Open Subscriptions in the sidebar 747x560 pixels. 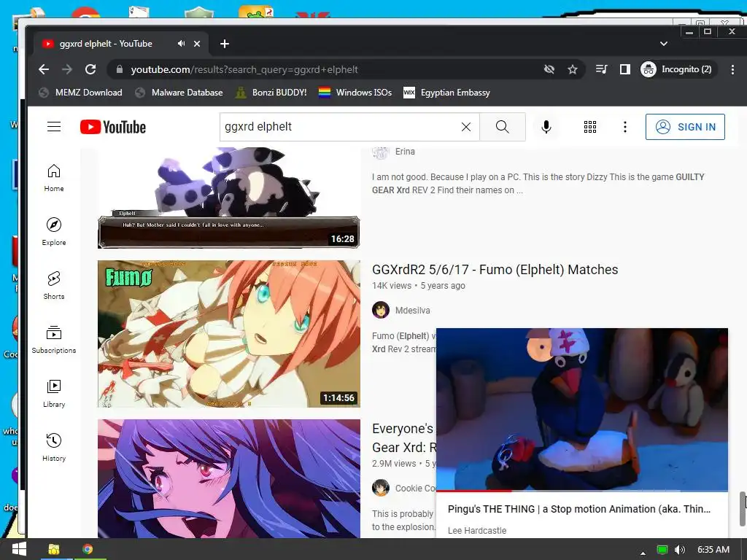pos(54,340)
